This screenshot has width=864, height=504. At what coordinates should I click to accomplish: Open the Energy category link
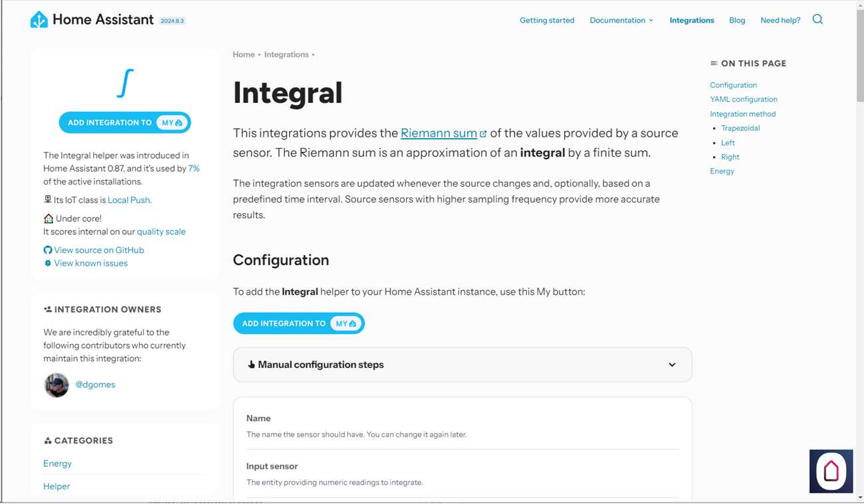[x=58, y=463]
